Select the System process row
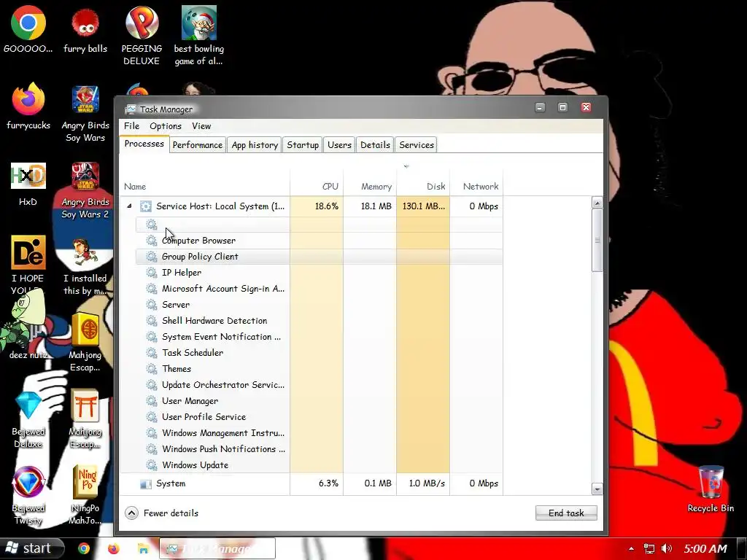Screen dimensions: 747x560 [311, 484]
